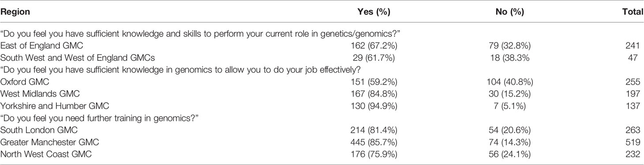
Task: Click the Yes (%) column header
Action: (x=374, y=12)
